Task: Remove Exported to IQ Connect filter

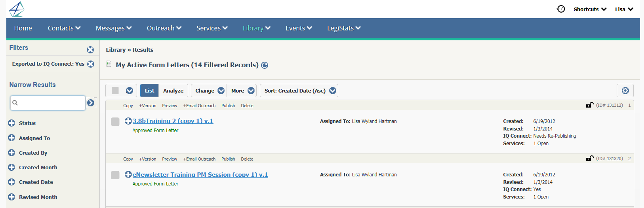Action: point(91,64)
